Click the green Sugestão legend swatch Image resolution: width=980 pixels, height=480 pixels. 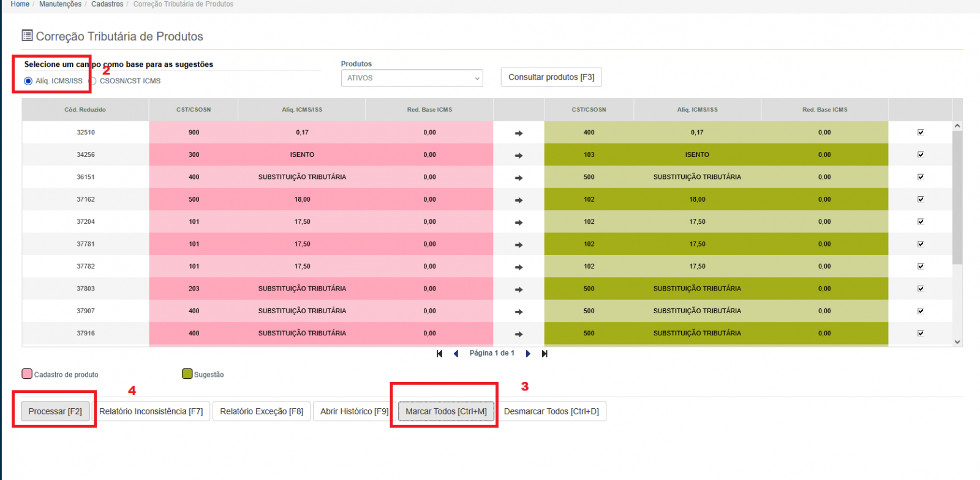(x=187, y=374)
